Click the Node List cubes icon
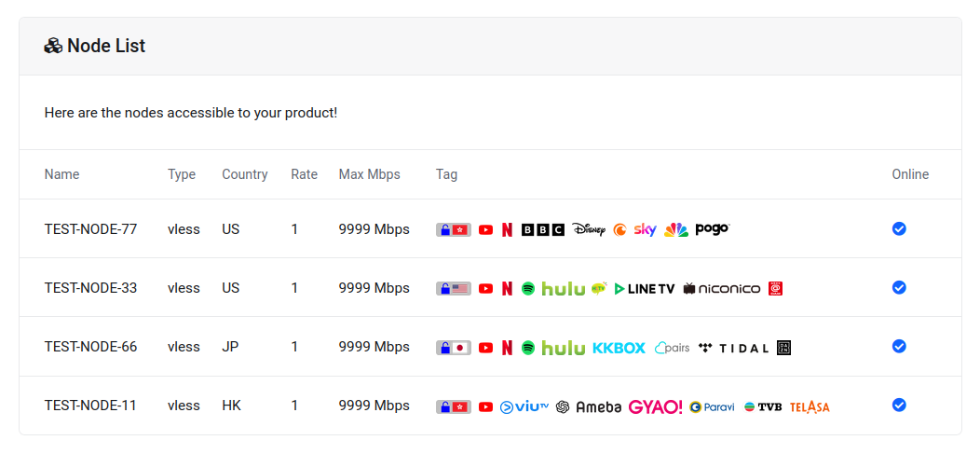 53,46
